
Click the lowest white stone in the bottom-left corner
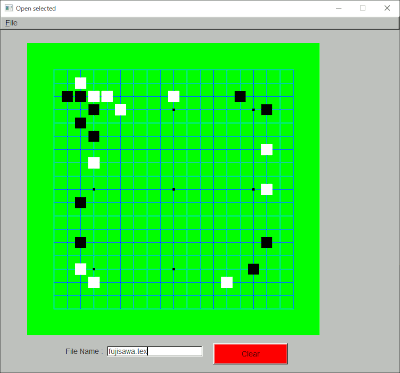click(94, 282)
